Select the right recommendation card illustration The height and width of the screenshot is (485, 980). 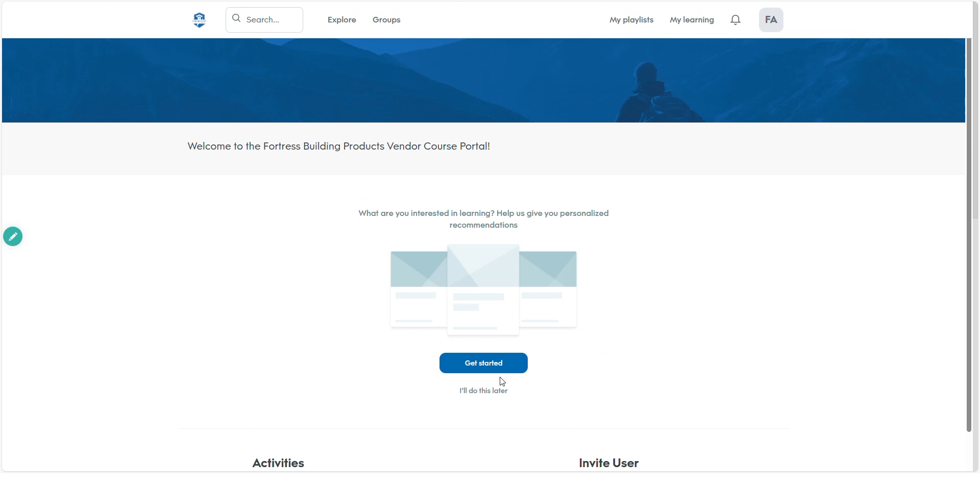tap(548, 289)
